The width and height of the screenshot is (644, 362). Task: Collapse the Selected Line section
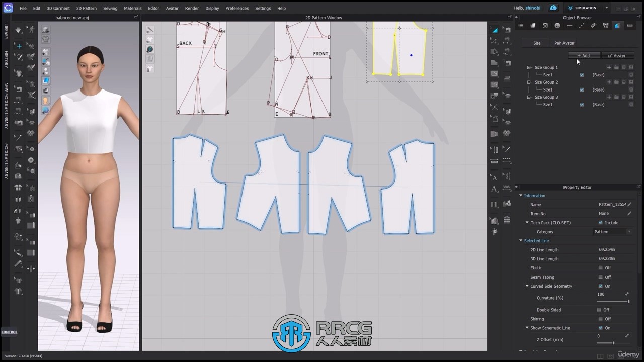pos(521,241)
